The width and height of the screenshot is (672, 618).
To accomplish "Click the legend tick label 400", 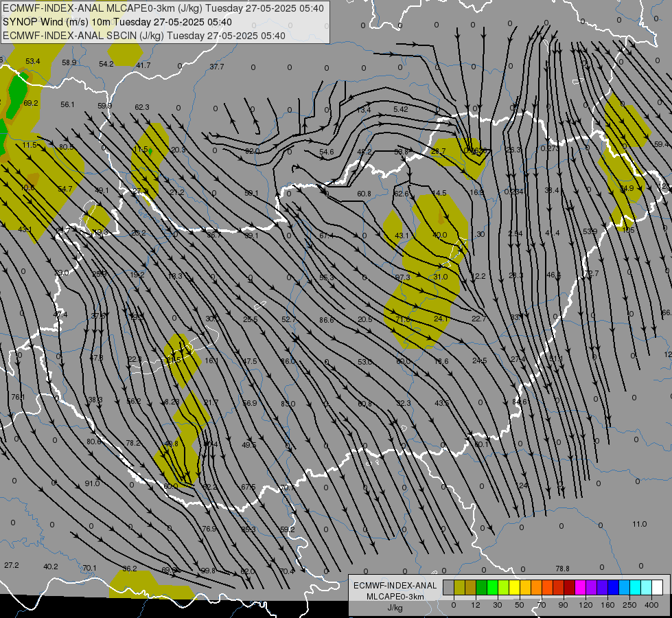I will [x=651, y=605].
